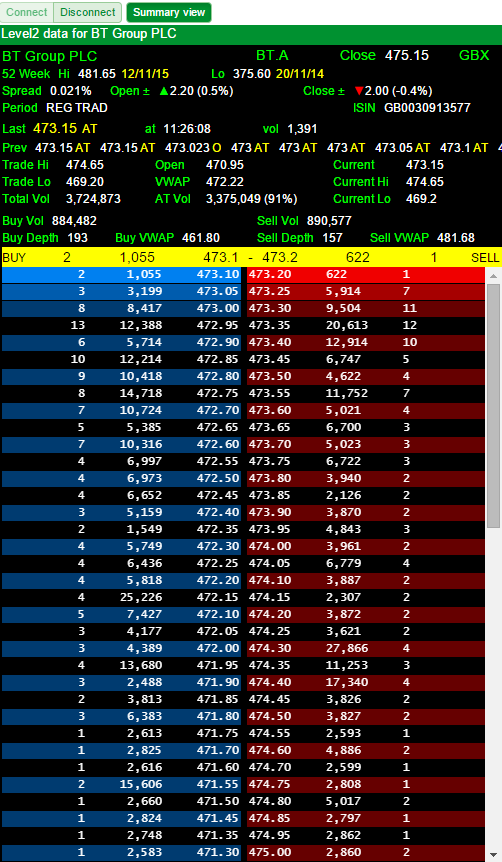Click the Connect button
The image size is (502, 862).
click(x=27, y=12)
